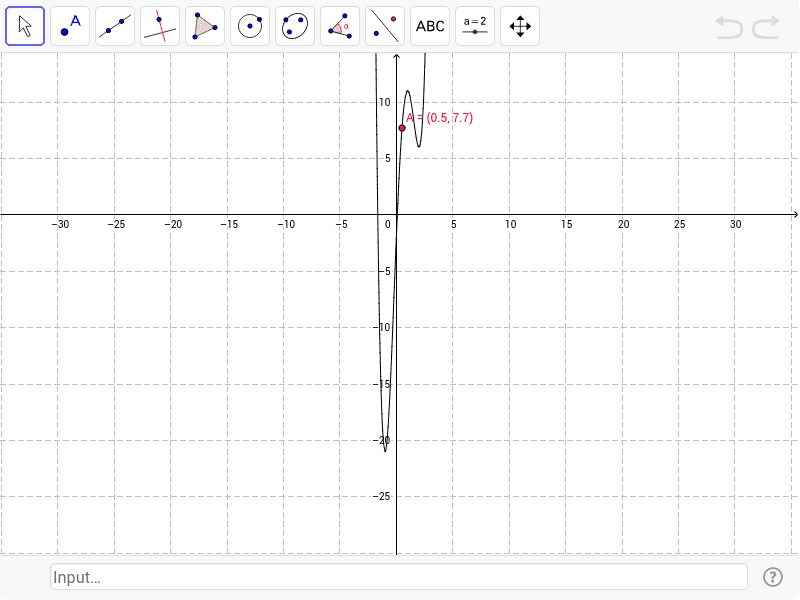The height and width of the screenshot is (600, 800).
Task: Choose the ABC text tool
Action: click(x=430, y=26)
